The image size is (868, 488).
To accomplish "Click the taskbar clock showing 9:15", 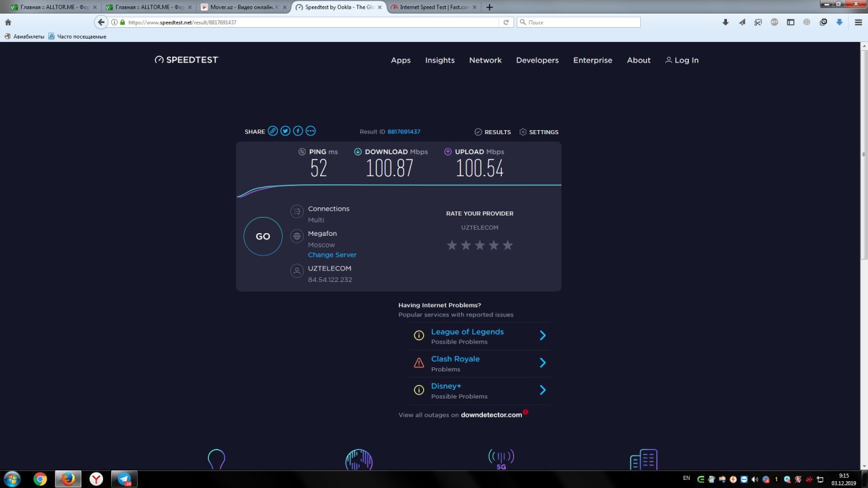I will click(x=844, y=476).
